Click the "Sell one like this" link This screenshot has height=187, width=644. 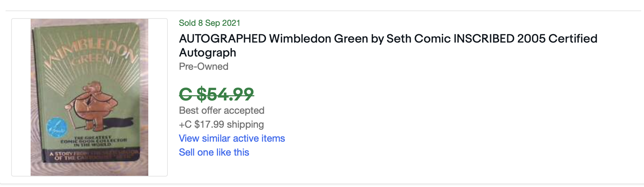point(214,152)
